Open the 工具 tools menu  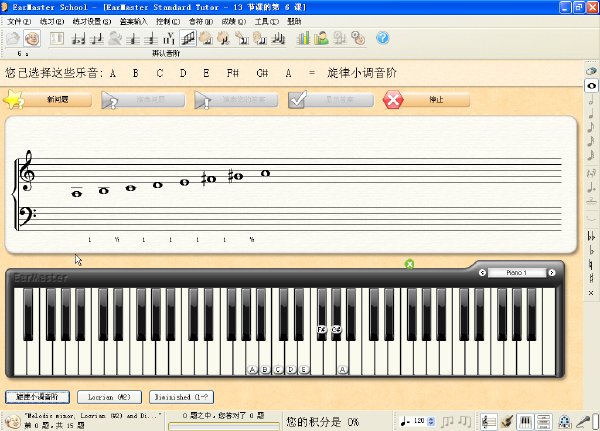(267, 21)
